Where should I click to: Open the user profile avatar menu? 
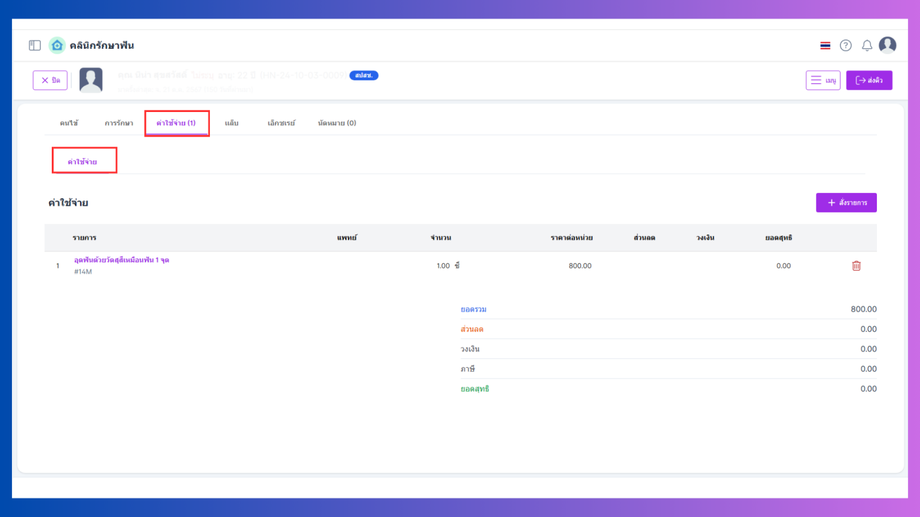point(887,45)
